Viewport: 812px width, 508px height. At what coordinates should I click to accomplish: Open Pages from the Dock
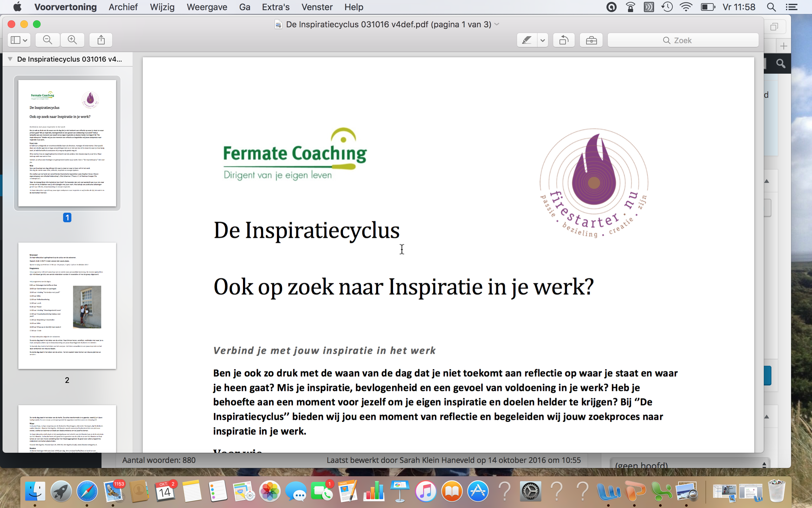click(x=348, y=491)
